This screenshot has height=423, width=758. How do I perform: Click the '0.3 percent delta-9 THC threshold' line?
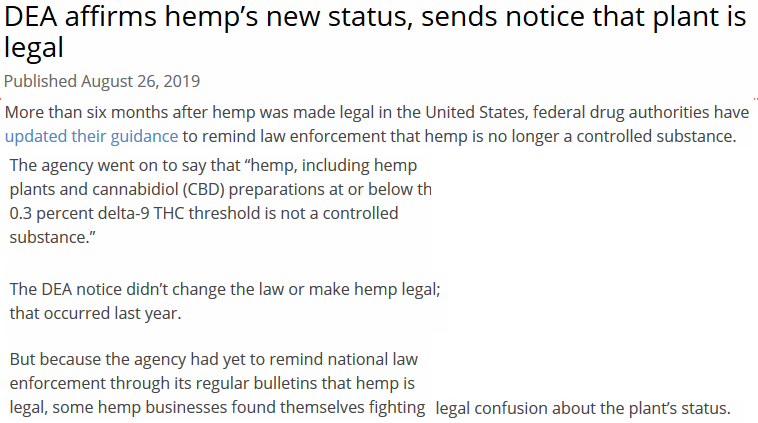pyautogui.click(x=134, y=213)
